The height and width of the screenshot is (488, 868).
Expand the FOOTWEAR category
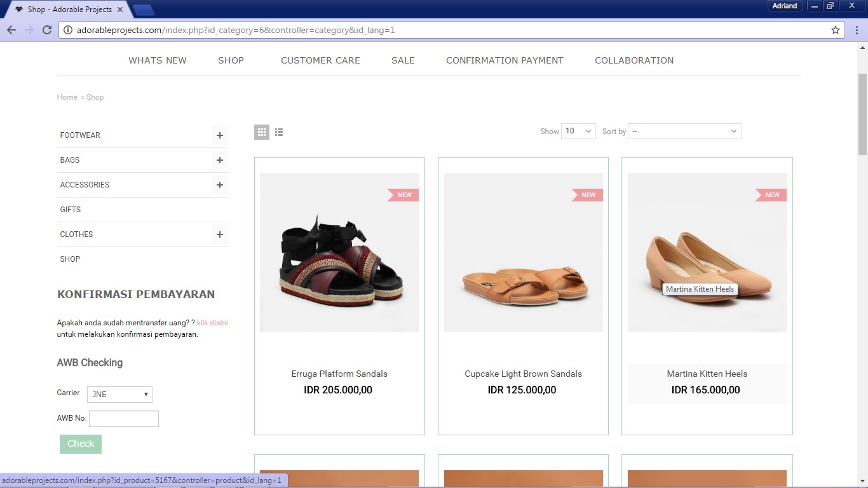point(219,135)
